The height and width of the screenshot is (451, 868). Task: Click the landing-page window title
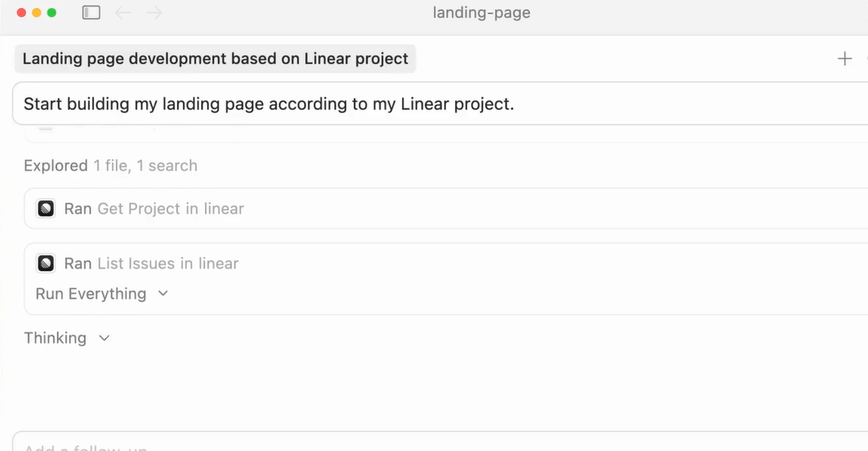point(481,13)
